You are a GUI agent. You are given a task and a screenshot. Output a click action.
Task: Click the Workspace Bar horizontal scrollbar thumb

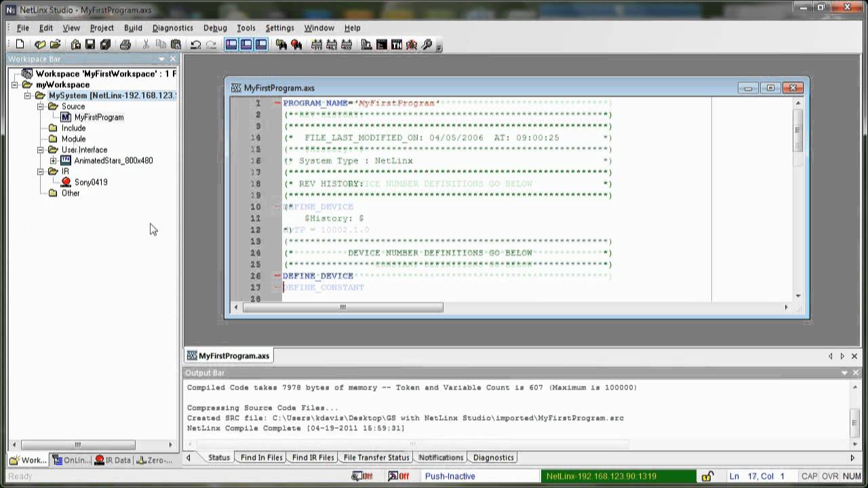coord(78,445)
